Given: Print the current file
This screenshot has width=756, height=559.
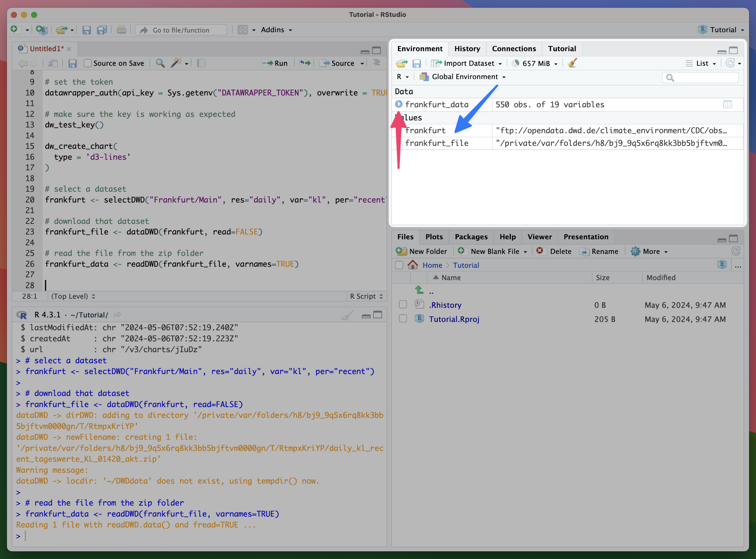Looking at the screenshot, I should pyautogui.click(x=121, y=30).
